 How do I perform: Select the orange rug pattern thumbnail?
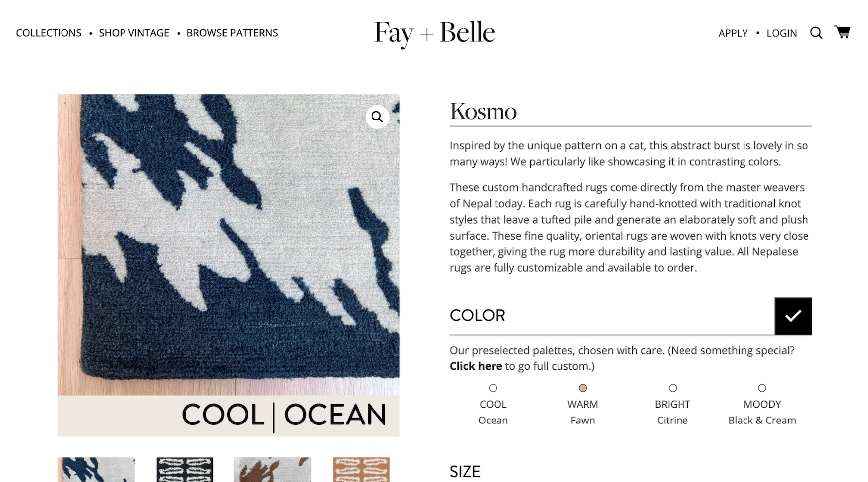pos(361,471)
